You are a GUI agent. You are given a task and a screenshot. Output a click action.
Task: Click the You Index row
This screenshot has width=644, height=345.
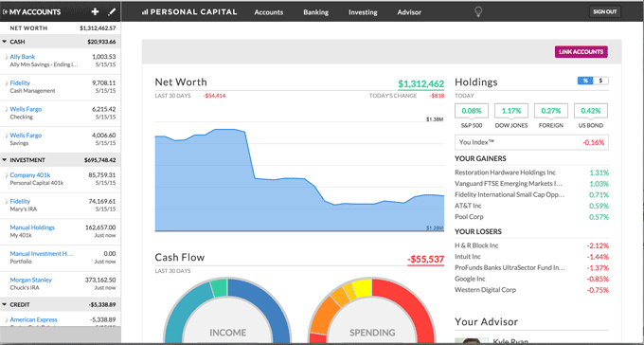532,142
